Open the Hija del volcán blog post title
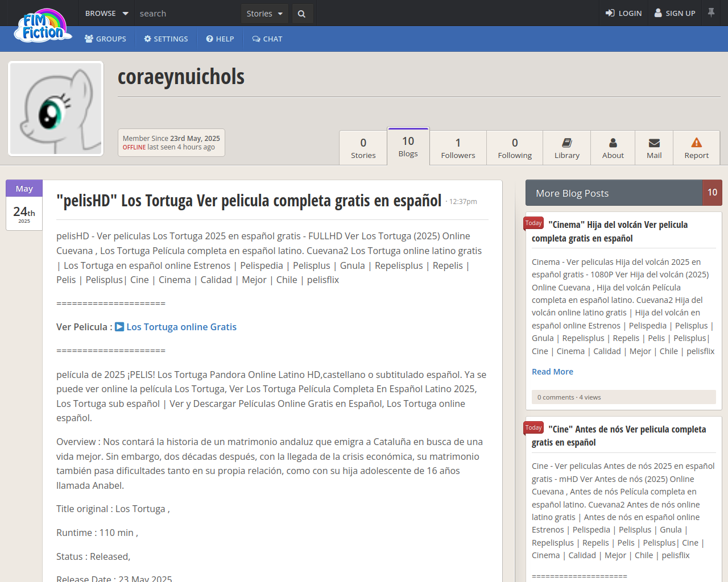The width and height of the screenshot is (728, 582). click(610, 231)
